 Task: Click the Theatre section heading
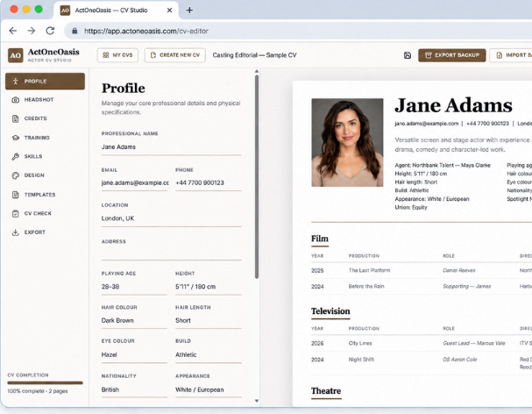click(x=326, y=391)
